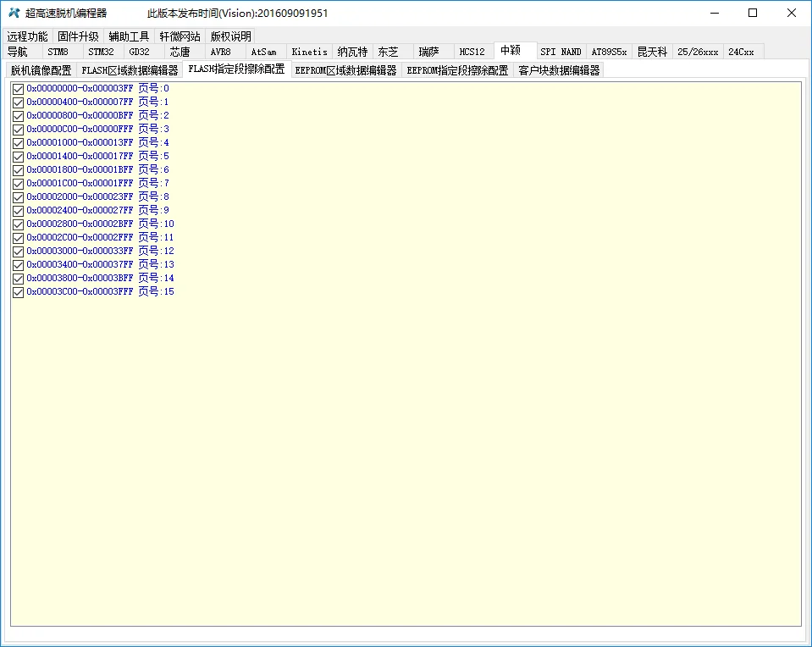
Task: Uncheck the page 0 checkbox 0x00000000-0x000003FF
Action: click(18, 89)
